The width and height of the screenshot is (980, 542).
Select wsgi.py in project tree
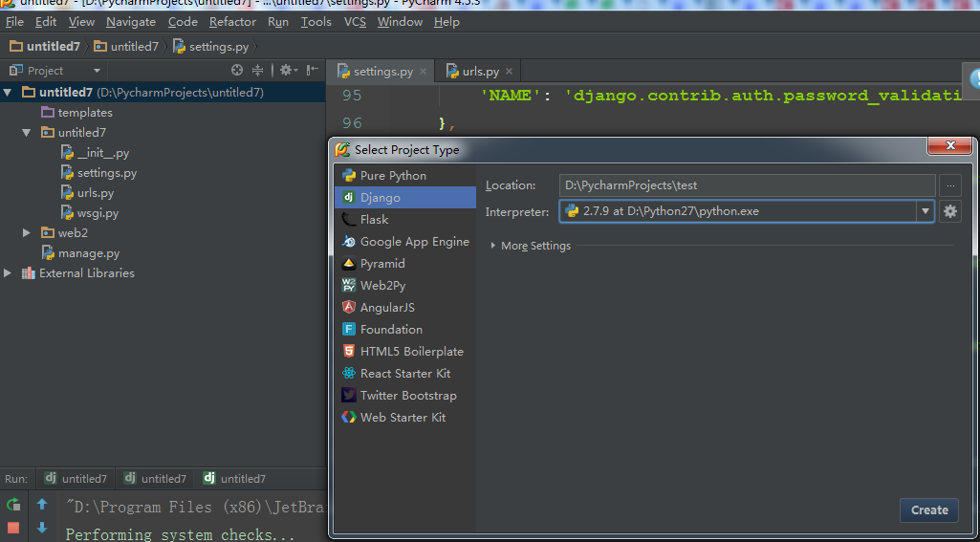[90, 212]
